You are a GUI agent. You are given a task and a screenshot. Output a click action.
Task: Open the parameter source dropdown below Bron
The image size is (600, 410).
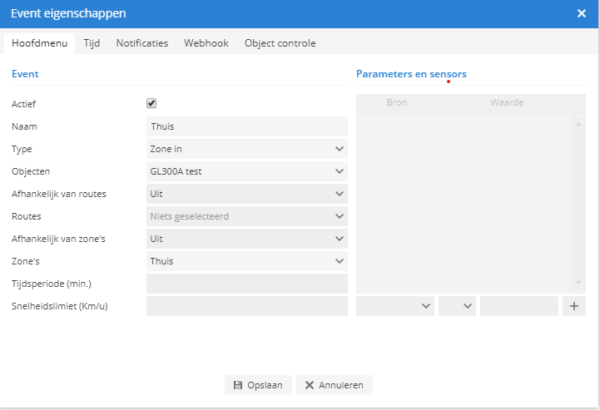tap(395, 306)
